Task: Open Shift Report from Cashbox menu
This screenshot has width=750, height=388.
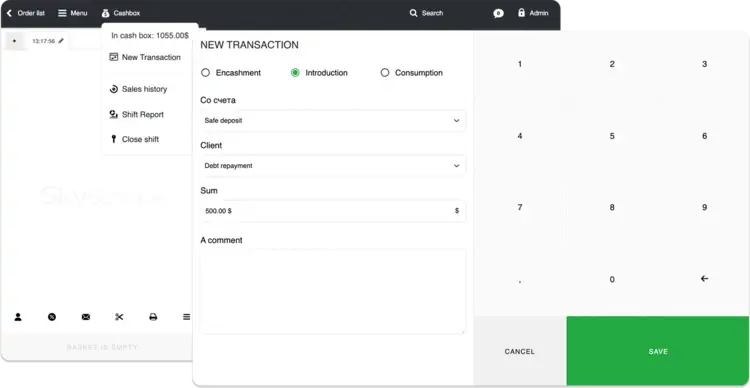Action: point(136,114)
